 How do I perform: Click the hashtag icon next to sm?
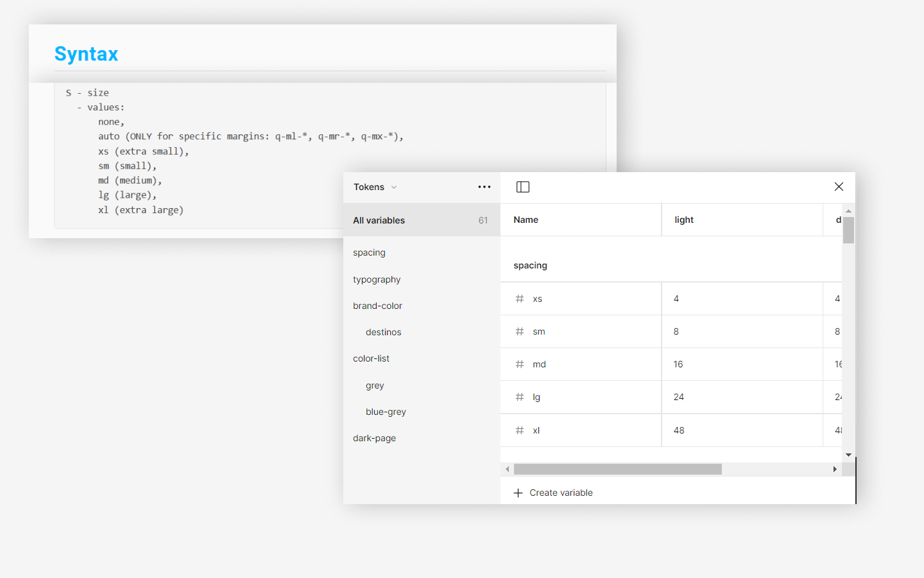tap(519, 331)
